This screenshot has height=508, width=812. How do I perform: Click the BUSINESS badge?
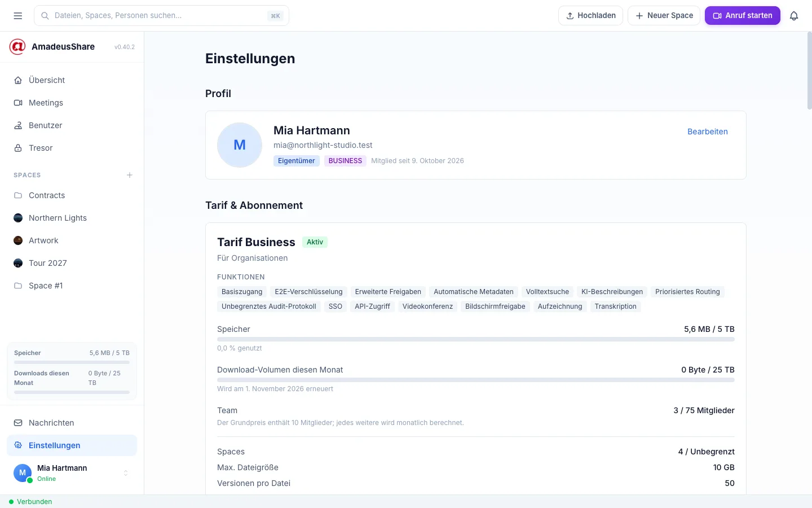tap(345, 161)
